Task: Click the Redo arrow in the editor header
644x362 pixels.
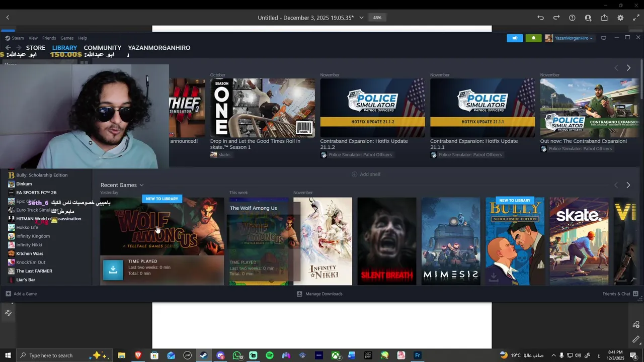Action: click(x=556, y=18)
